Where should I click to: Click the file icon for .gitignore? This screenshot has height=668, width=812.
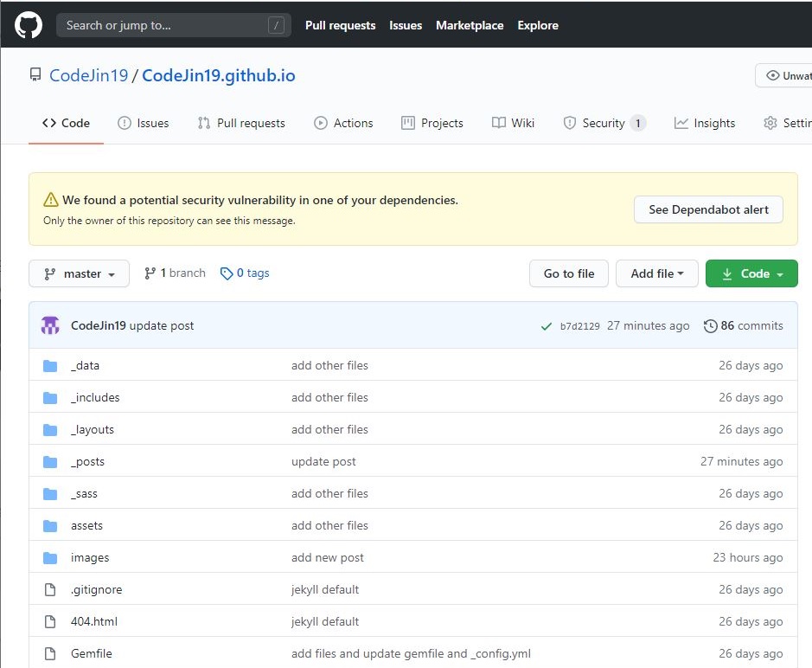click(x=50, y=590)
